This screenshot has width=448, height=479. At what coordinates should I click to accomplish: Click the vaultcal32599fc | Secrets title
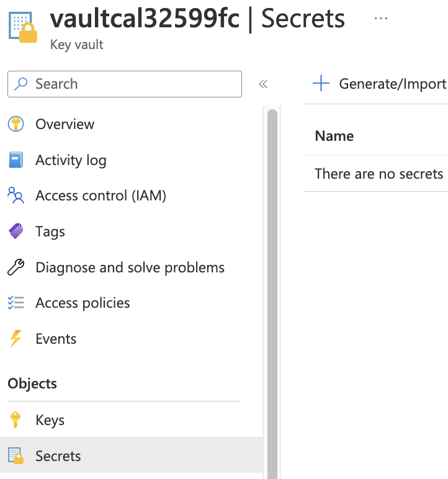198,19
